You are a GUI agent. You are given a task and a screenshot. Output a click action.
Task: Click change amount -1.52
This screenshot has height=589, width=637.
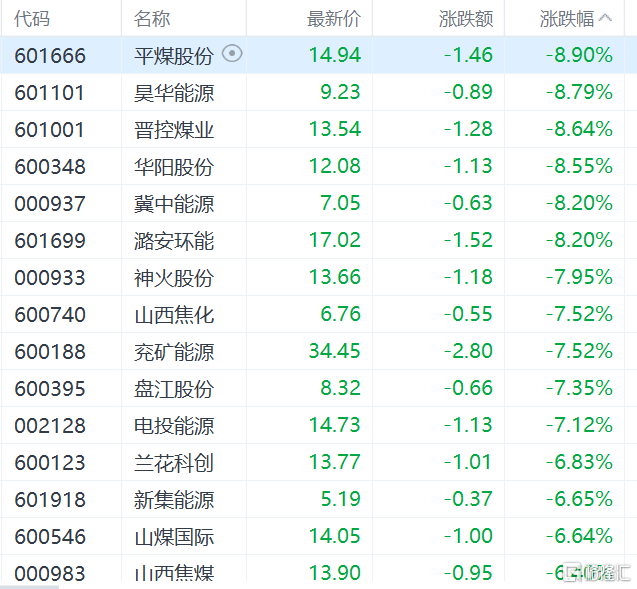tap(468, 240)
